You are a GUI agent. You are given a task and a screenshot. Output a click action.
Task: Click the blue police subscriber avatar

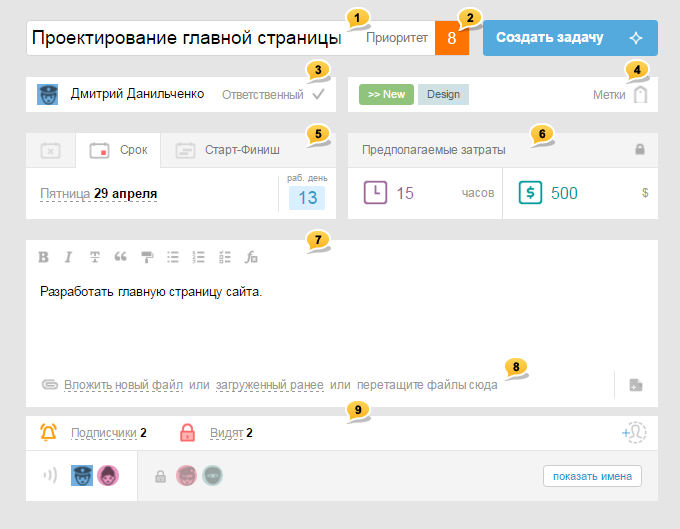tap(82, 475)
